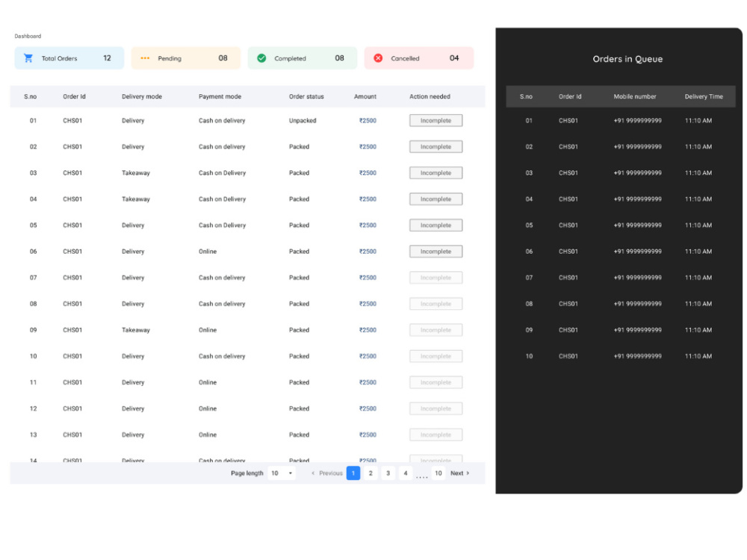Click Incomplete button on Takeaway order row 03
Screen dimensions: 747x560
[x=436, y=172]
